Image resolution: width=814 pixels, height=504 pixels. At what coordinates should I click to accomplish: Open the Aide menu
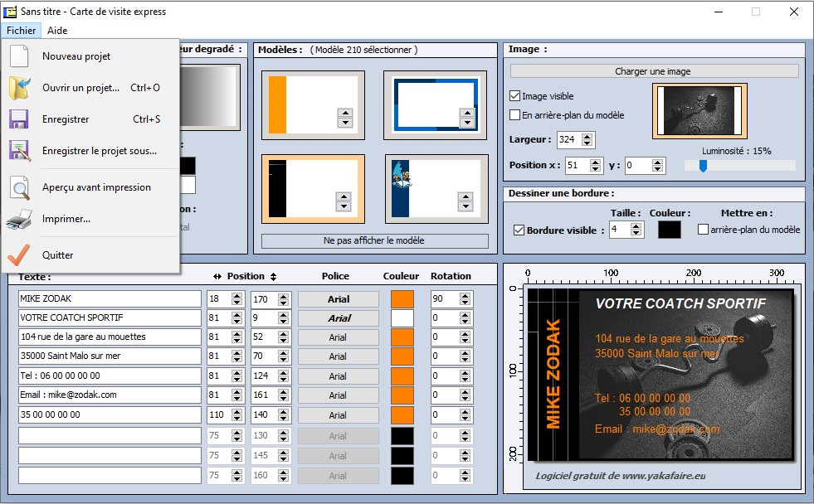[57, 31]
